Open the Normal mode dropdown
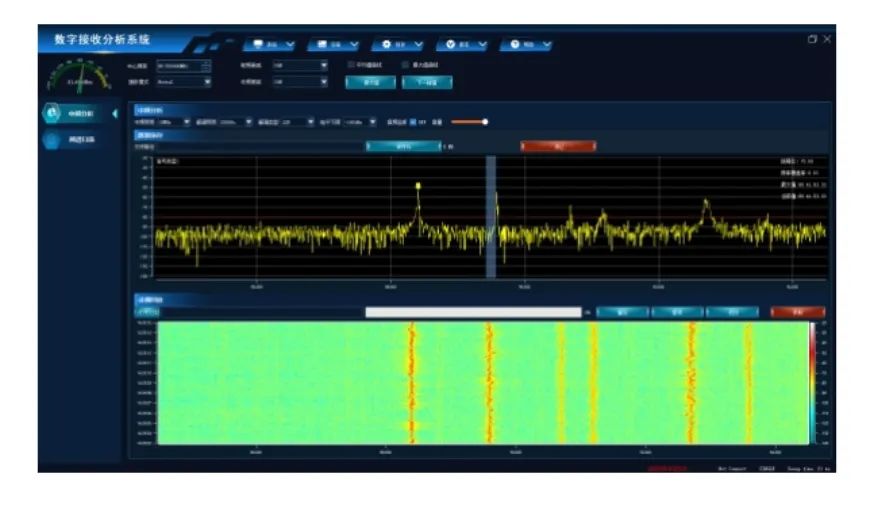Viewport: 884px width, 505px height. click(x=207, y=81)
